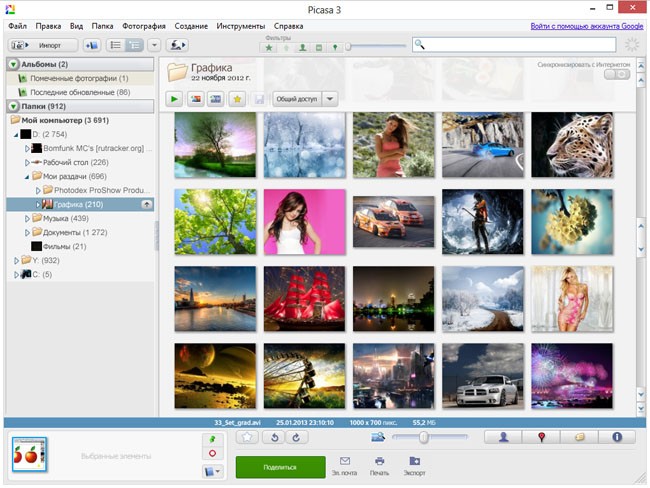Open the Properties info panel

(x=617, y=437)
